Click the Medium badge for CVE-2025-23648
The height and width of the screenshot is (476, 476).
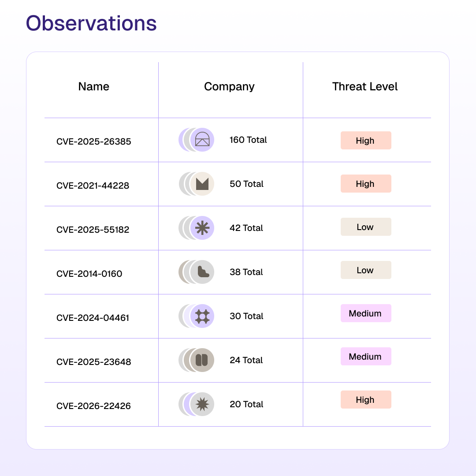365,357
